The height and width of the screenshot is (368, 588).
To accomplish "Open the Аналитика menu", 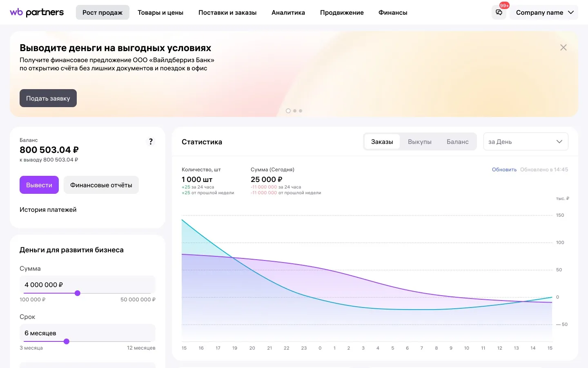I will pos(288,13).
